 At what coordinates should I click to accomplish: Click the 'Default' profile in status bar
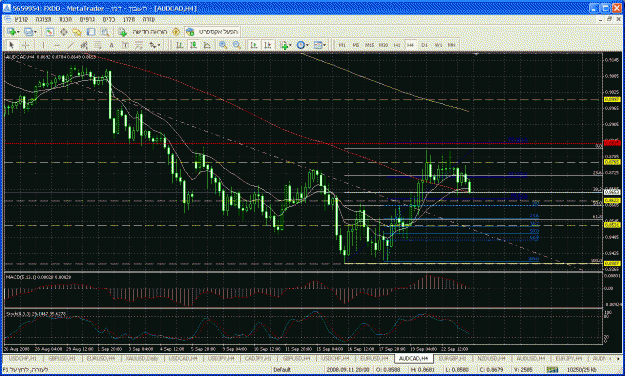coord(282,370)
